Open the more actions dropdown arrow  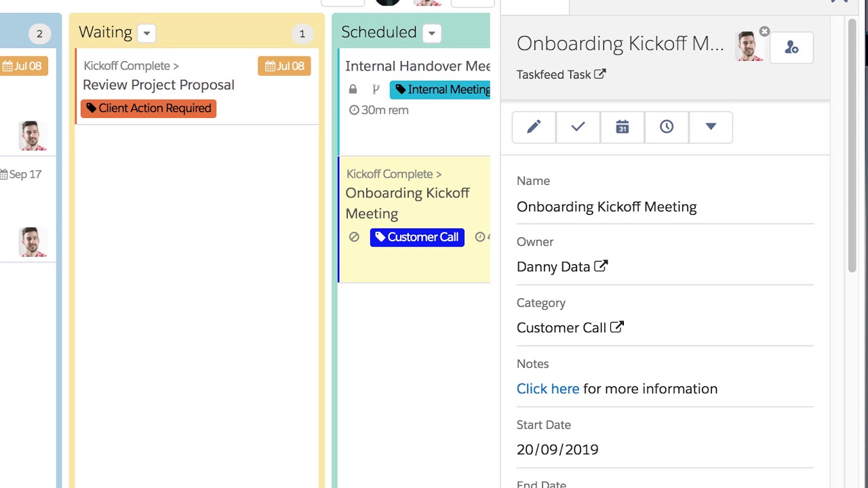click(x=711, y=127)
